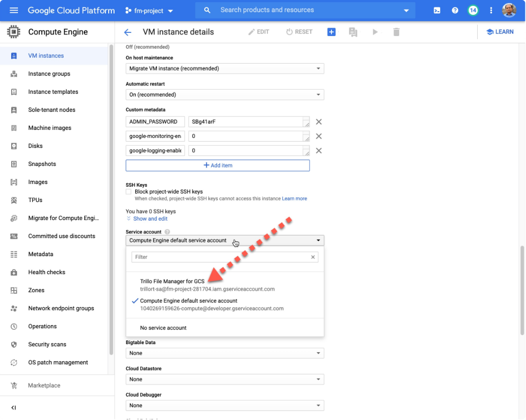Choose No service account option
Screen dimensions: 526x420
coord(225,328)
